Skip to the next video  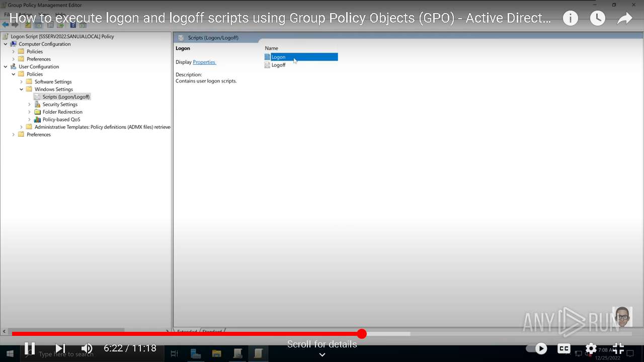tap(60, 348)
